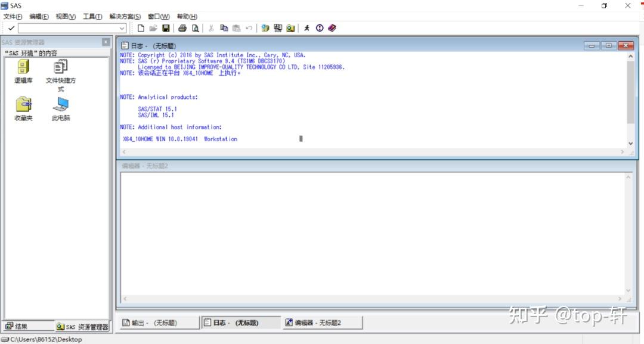Click inside the command input box
The height and width of the screenshot is (344, 644).
[x=69, y=28]
